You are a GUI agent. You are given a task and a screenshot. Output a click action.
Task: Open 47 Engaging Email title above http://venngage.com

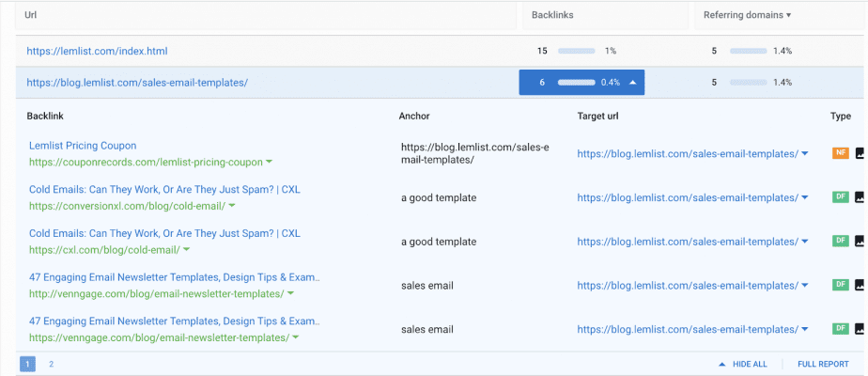(x=175, y=277)
